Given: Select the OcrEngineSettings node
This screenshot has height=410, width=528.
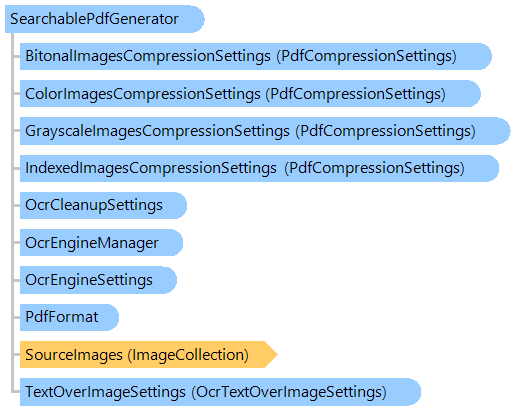Looking at the screenshot, I should pyautogui.click(x=98, y=280).
